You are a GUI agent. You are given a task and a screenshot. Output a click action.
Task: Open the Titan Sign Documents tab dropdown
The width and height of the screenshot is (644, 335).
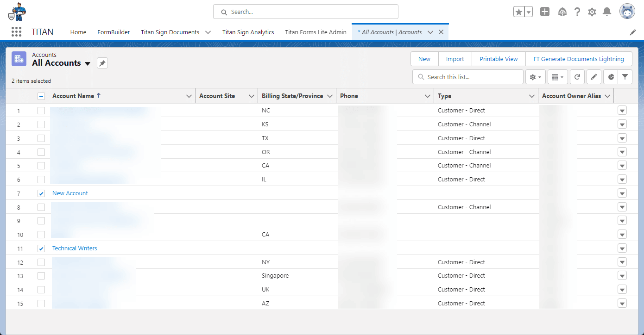pyautogui.click(x=208, y=32)
